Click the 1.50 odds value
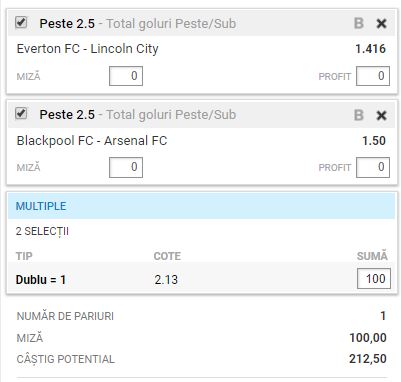401x382 pixels. [x=374, y=141]
